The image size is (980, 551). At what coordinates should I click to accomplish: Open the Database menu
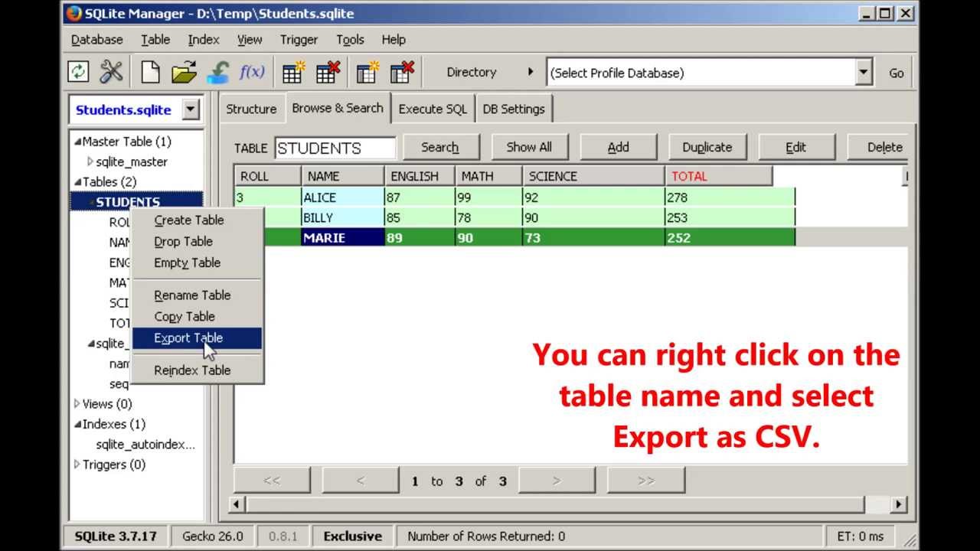(96, 40)
